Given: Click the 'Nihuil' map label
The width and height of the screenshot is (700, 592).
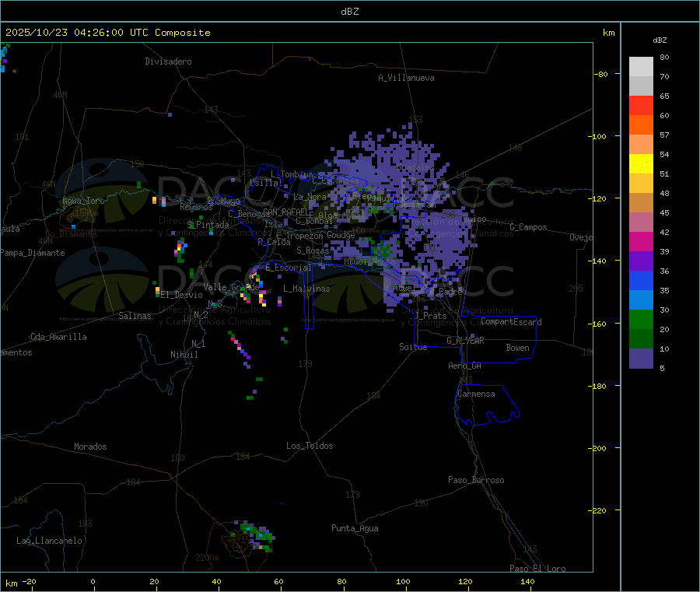Looking at the screenshot, I should [184, 355].
